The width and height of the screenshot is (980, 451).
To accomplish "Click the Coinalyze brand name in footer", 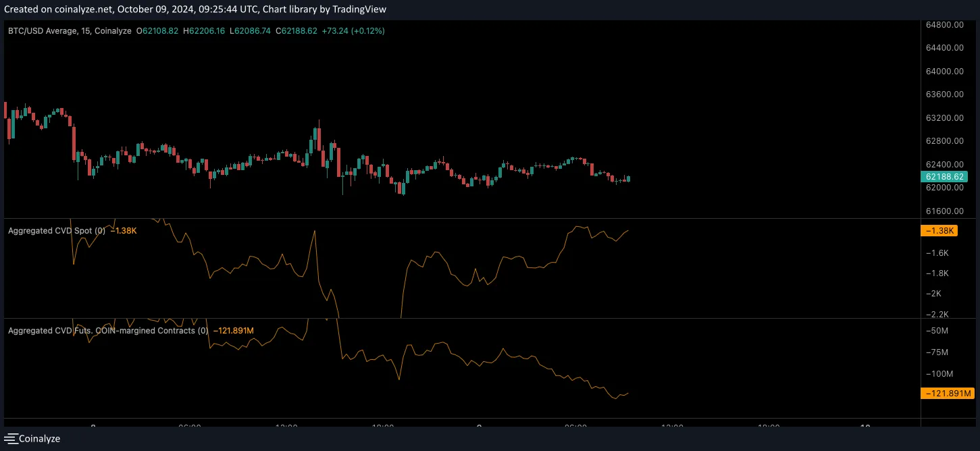I will coord(39,439).
